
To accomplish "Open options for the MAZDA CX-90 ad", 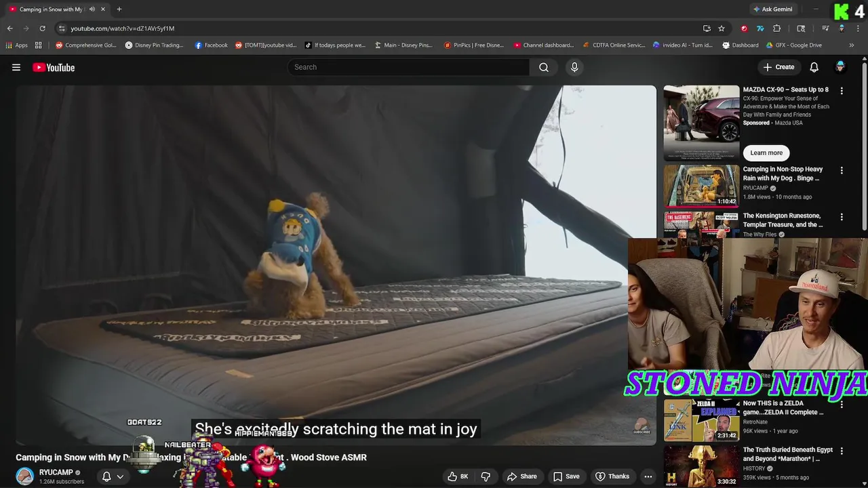I will tap(842, 91).
